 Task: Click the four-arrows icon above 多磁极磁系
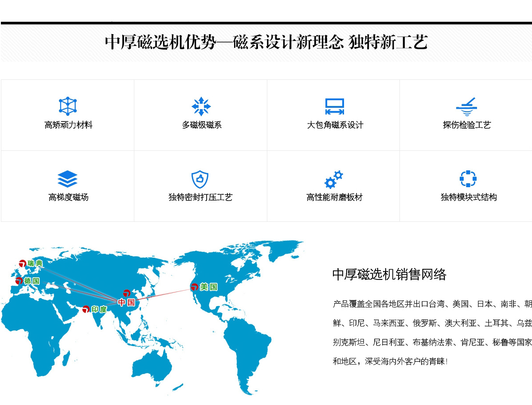pos(201,106)
